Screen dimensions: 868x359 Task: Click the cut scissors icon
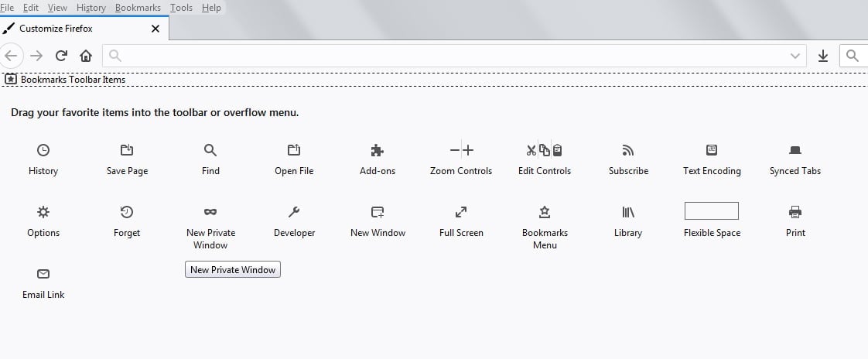tap(531, 150)
